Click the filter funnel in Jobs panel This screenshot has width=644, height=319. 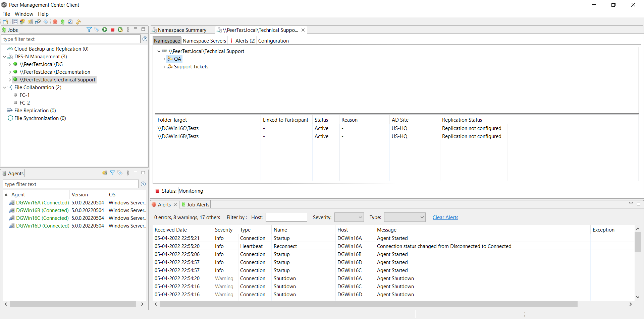tap(89, 30)
